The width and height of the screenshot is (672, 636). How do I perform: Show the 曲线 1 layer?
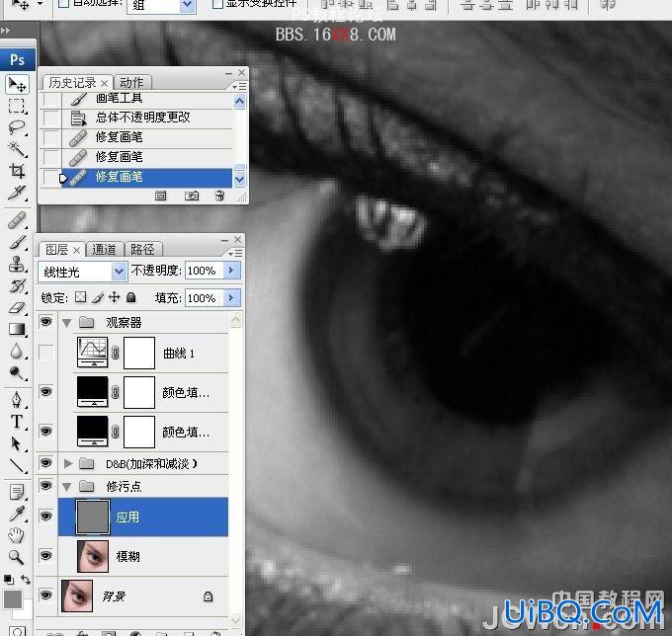(x=46, y=353)
